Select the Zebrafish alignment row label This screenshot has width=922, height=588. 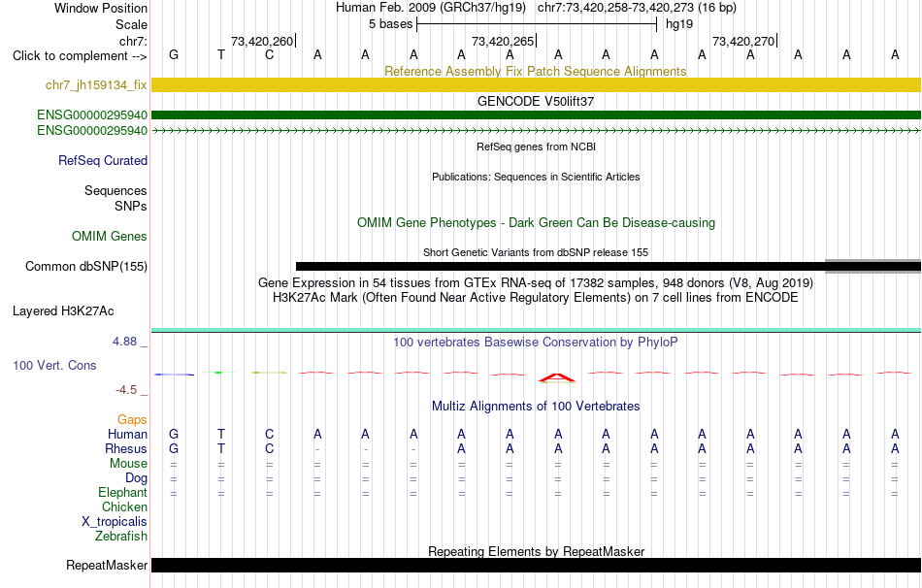(121, 536)
